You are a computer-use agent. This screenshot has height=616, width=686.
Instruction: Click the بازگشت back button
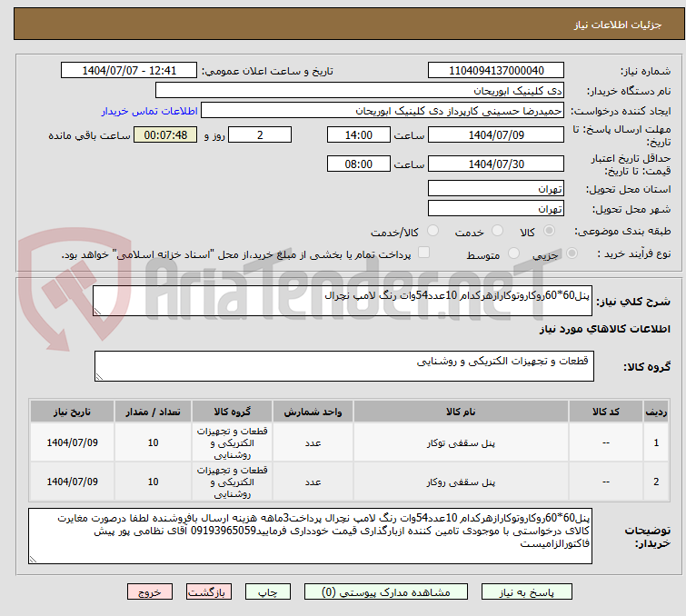click(209, 592)
